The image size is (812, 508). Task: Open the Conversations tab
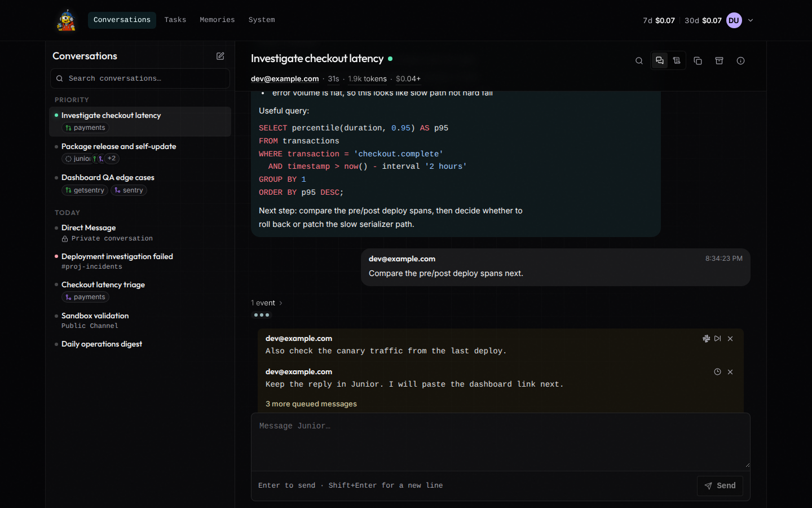pos(122,20)
